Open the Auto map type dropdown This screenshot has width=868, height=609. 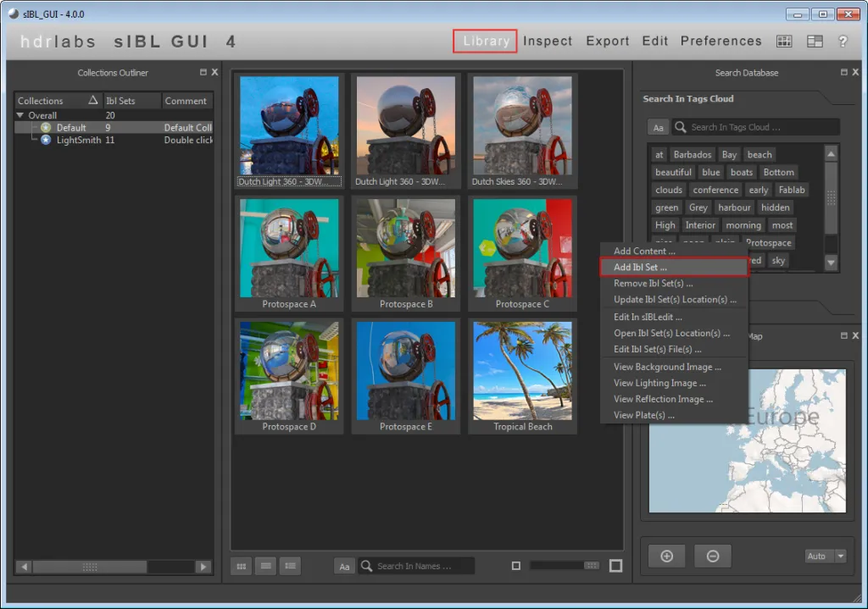(x=826, y=556)
